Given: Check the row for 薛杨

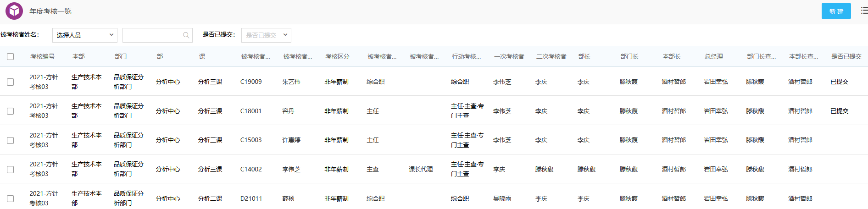Looking at the screenshot, I should pyautogui.click(x=10, y=198).
